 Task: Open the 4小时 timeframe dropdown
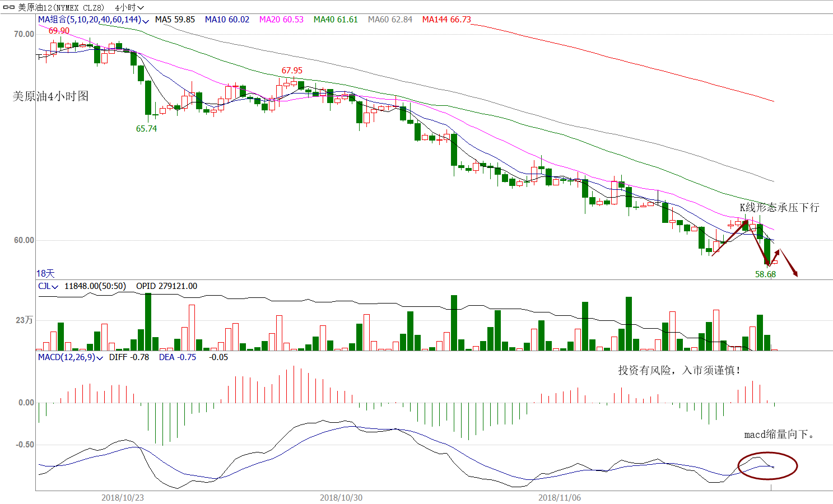pyautogui.click(x=129, y=7)
